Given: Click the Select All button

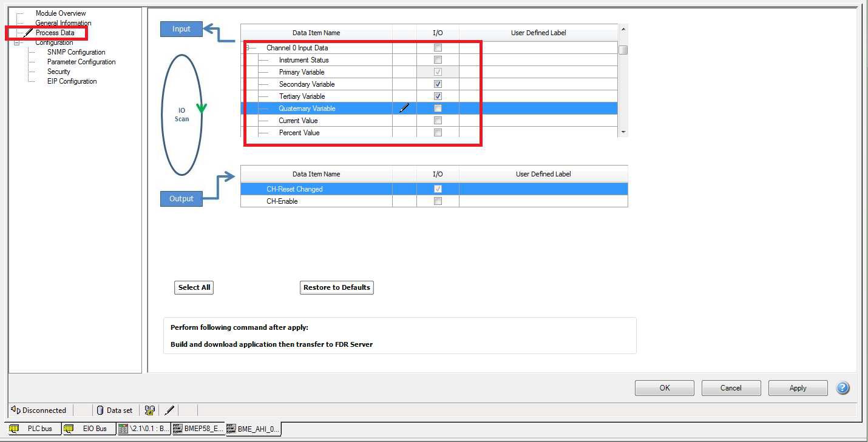Looking at the screenshot, I should click(194, 287).
